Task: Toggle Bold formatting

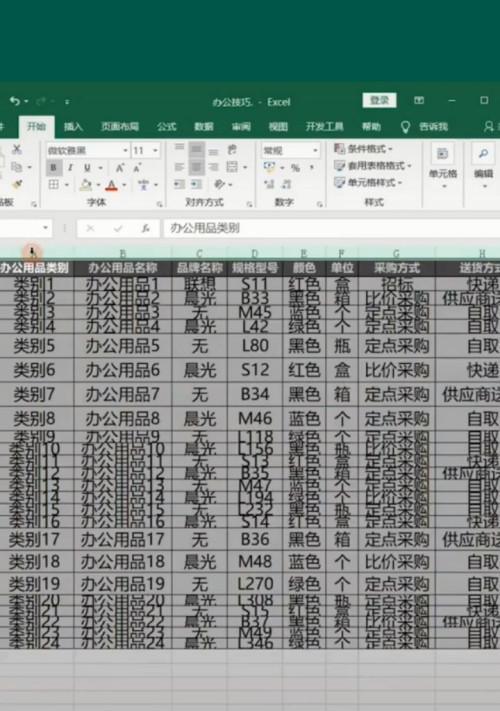Action: click(x=54, y=168)
